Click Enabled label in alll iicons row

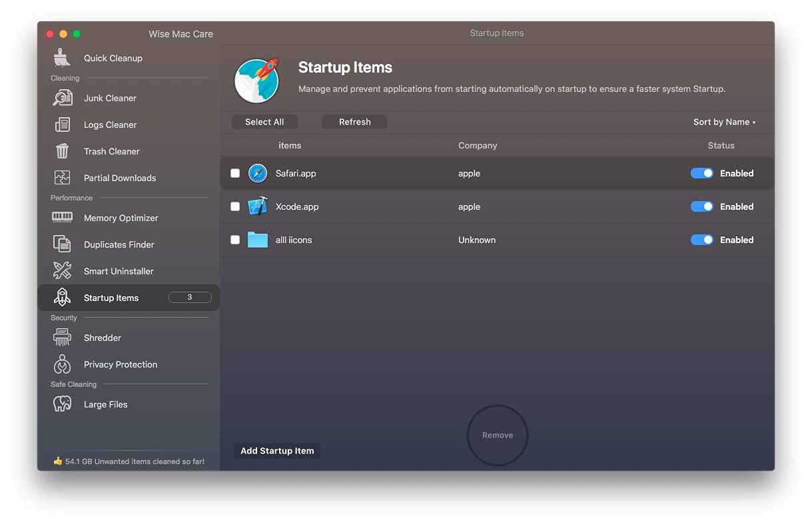(737, 240)
